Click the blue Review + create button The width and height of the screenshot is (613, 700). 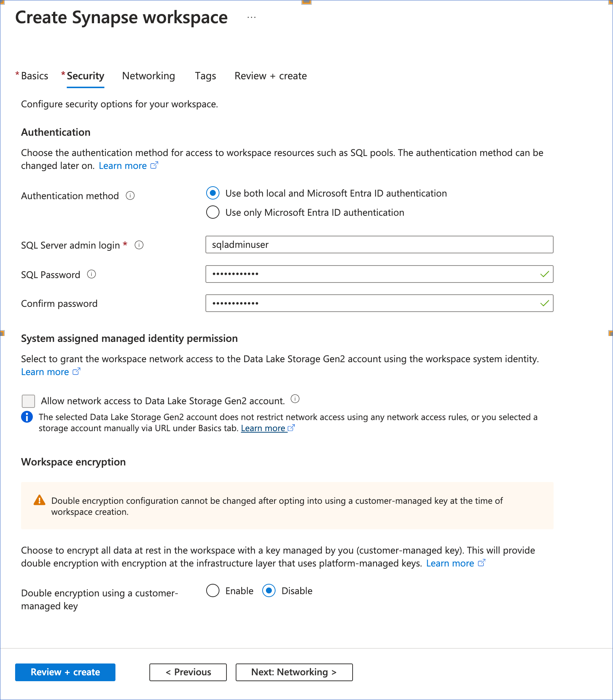tap(65, 672)
